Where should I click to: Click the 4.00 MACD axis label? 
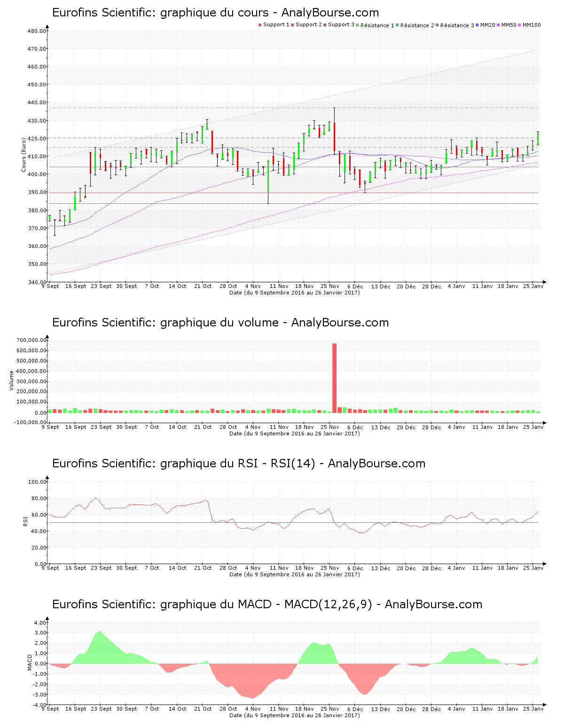[40, 623]
